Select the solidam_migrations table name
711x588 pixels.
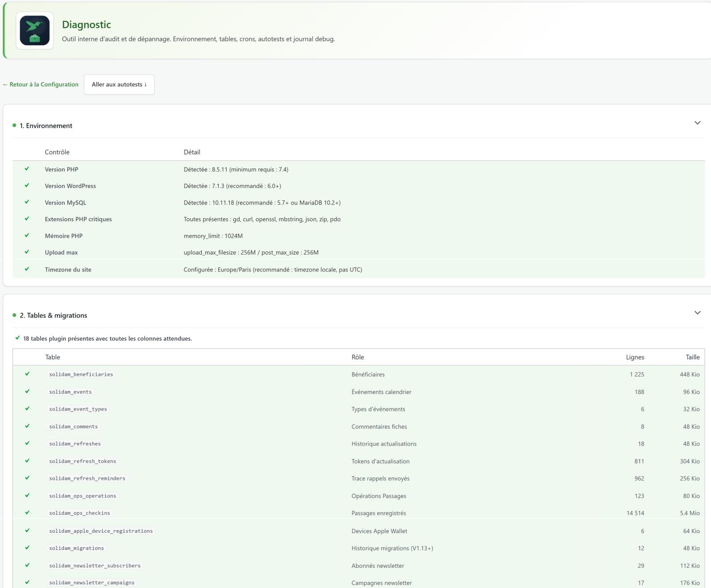[x=76, y=548]
